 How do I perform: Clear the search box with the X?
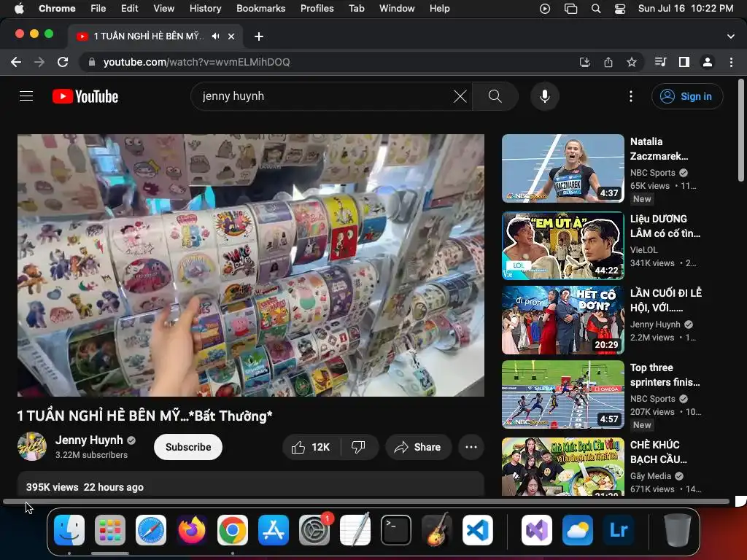coord(460,96)
